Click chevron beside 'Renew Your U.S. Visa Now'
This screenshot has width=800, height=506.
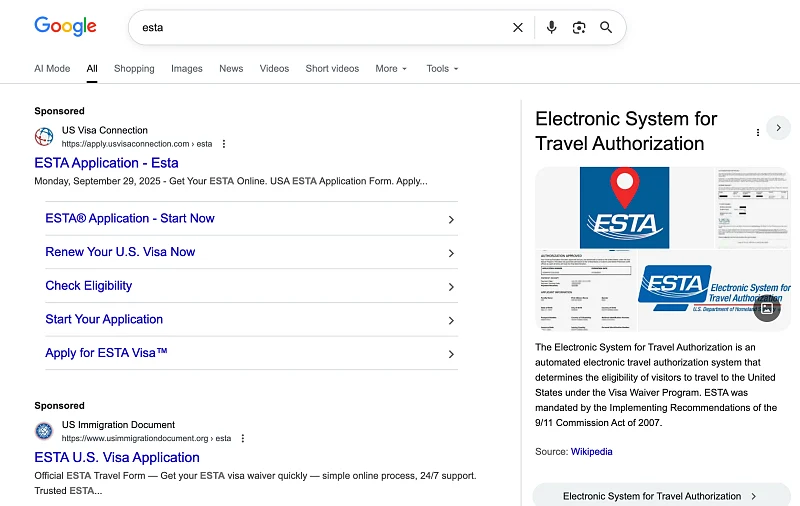[451, 253]
